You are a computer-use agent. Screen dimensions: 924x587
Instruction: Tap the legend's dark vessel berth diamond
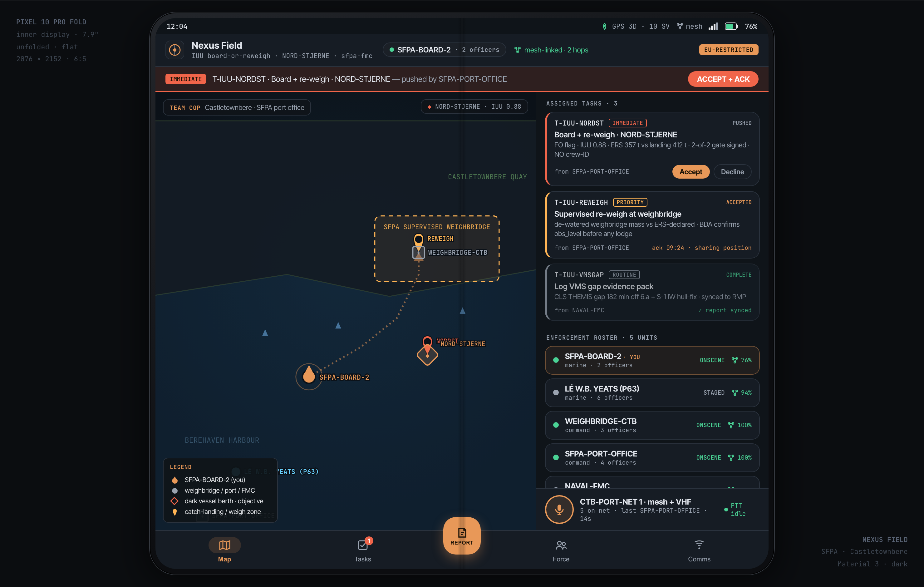coord(174,501)
